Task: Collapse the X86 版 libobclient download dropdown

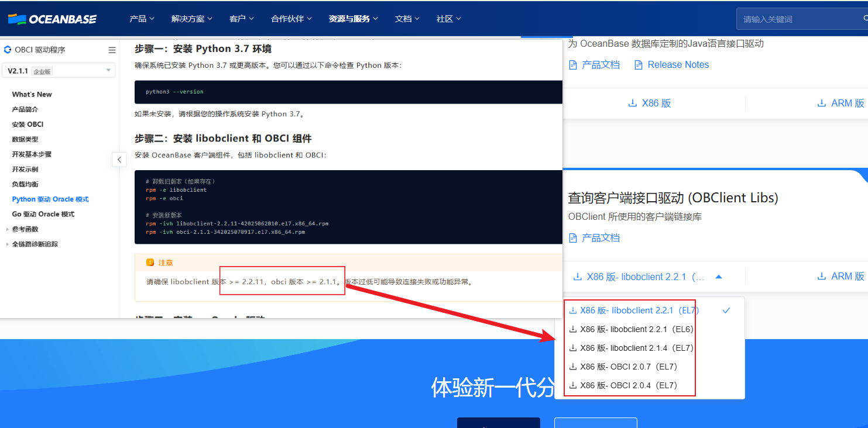Action: pyautogui.click(x=719, y=277)
